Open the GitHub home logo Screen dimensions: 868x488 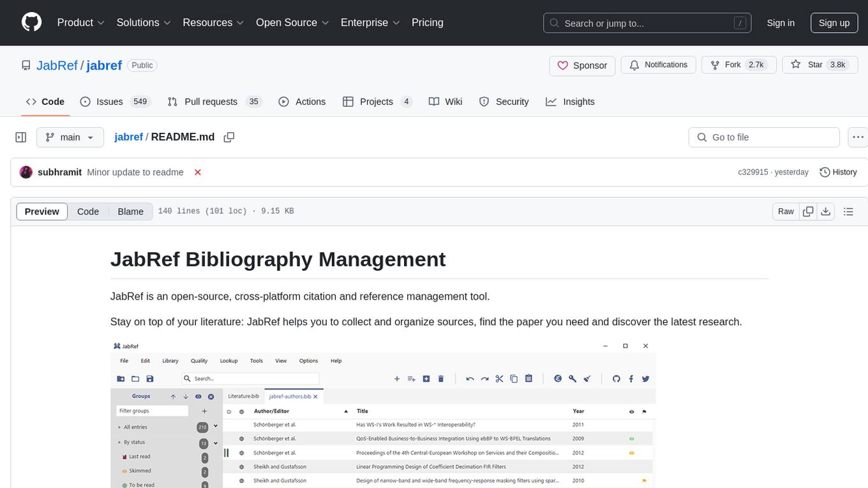(x=31, y=22)
